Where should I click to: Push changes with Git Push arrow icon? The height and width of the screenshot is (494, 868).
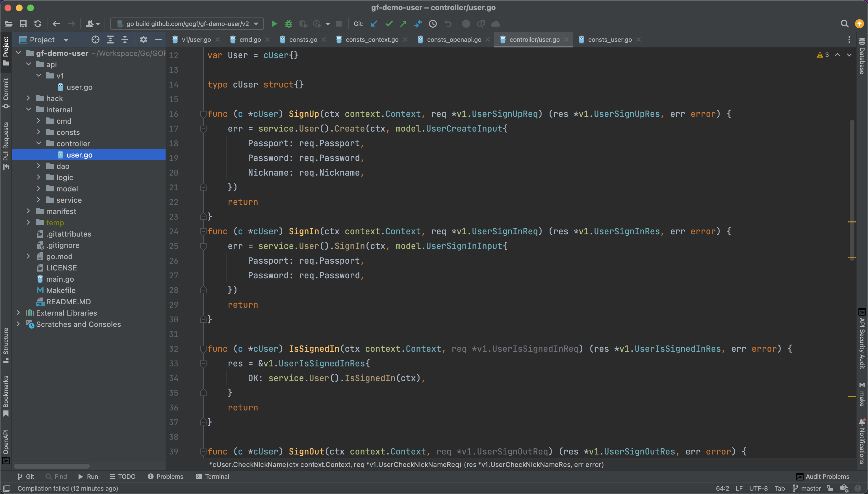pos(403,24)
